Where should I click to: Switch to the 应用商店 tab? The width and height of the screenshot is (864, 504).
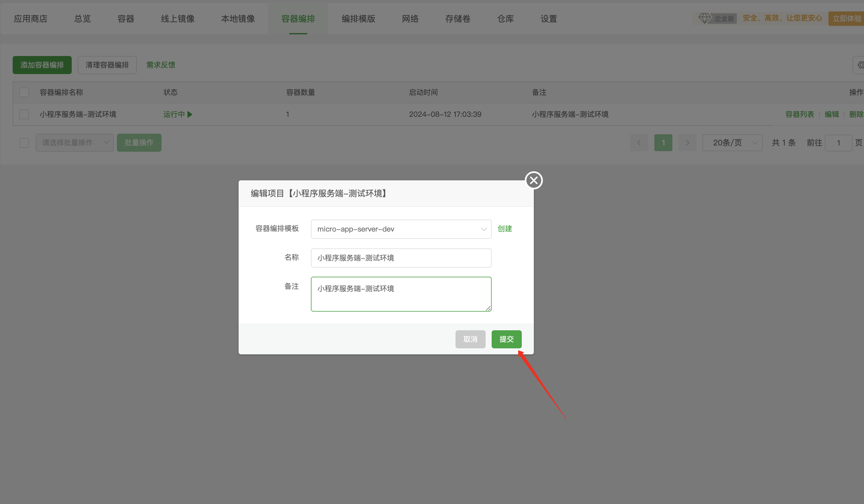(30, 19)
